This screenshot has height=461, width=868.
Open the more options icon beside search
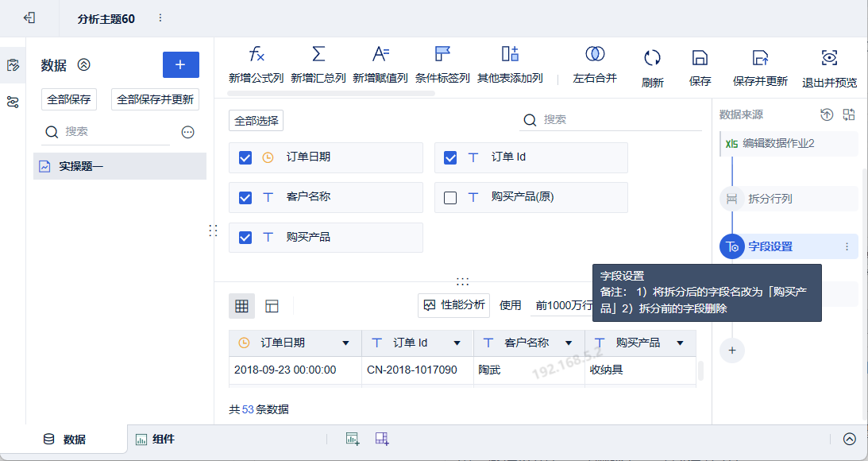pos(188,132)
